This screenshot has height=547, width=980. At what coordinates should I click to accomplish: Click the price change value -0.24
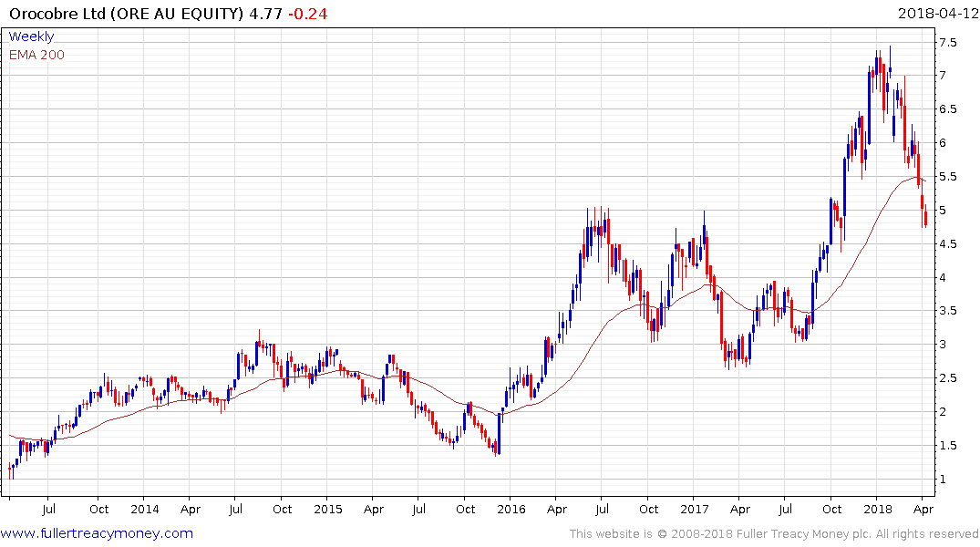pyautogui.click(x=307, y=13)
